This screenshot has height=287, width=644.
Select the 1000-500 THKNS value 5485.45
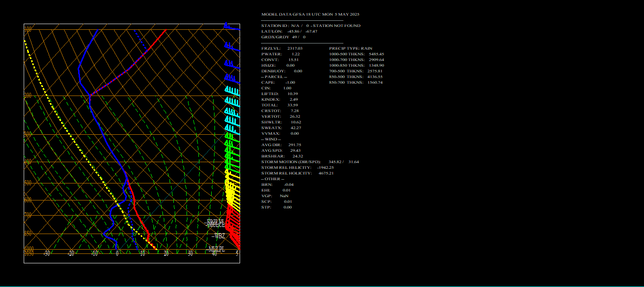point(376,54)
